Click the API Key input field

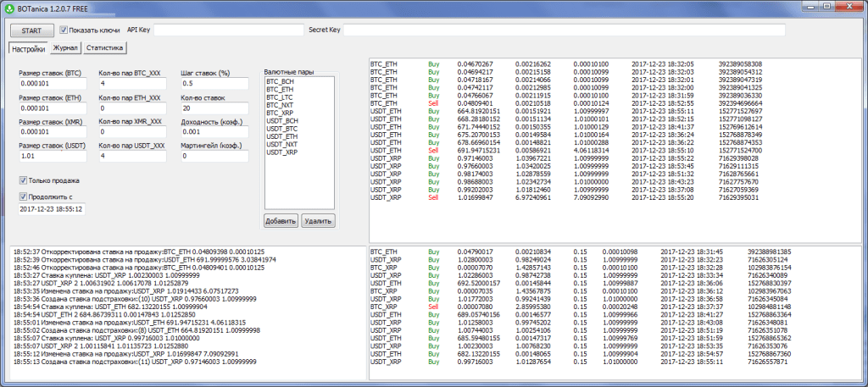[229, 30]
